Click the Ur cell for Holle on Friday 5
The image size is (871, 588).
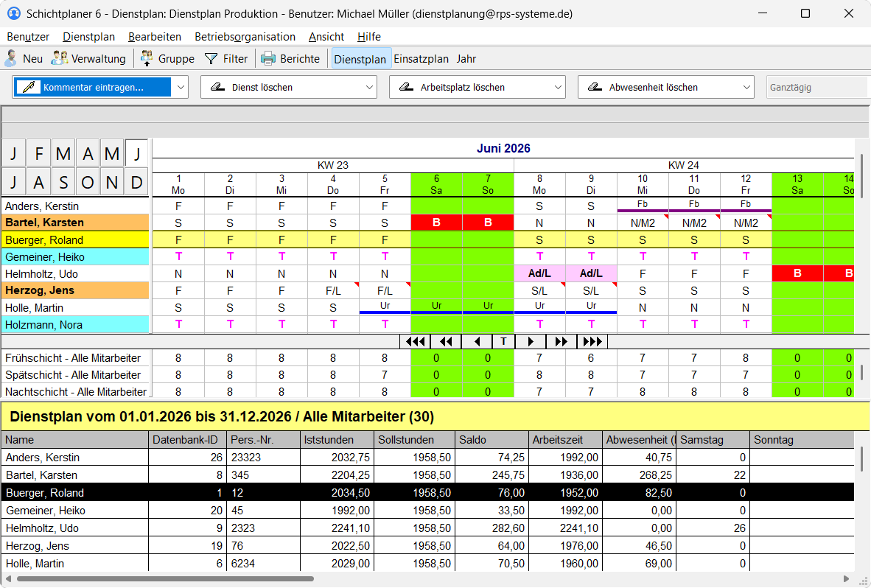pos(385,307)
